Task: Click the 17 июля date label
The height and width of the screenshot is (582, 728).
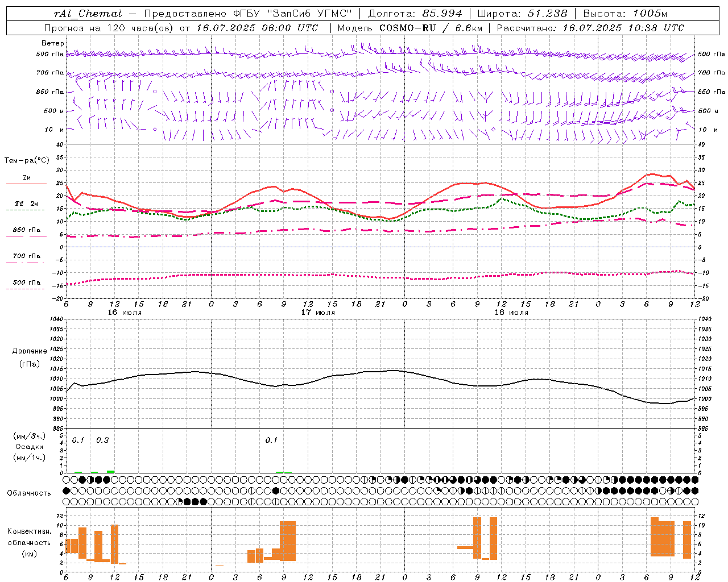Action: (x=318, y=312)
